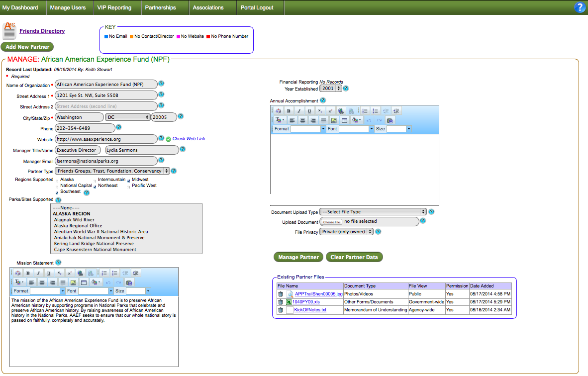Viewport: 588px width, 376px height.
Task: Toggle the Pacific West region checkbox
Action: (129, 187)
